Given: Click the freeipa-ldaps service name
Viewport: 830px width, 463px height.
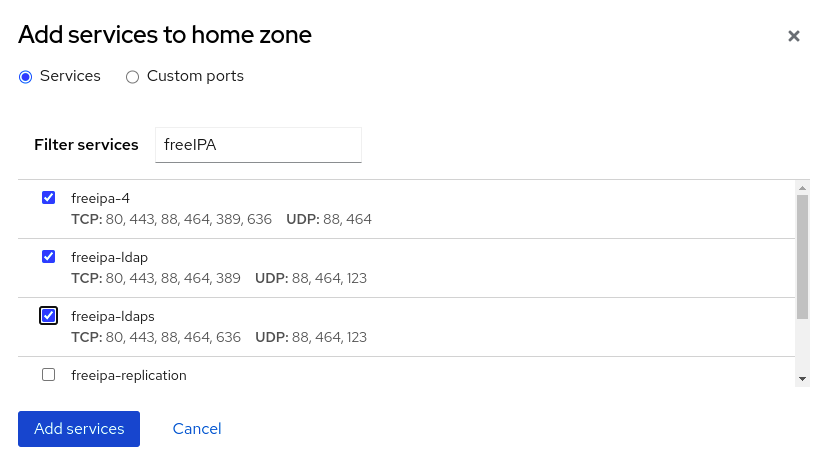Looking at the screenshot, I should pos(113,316).
